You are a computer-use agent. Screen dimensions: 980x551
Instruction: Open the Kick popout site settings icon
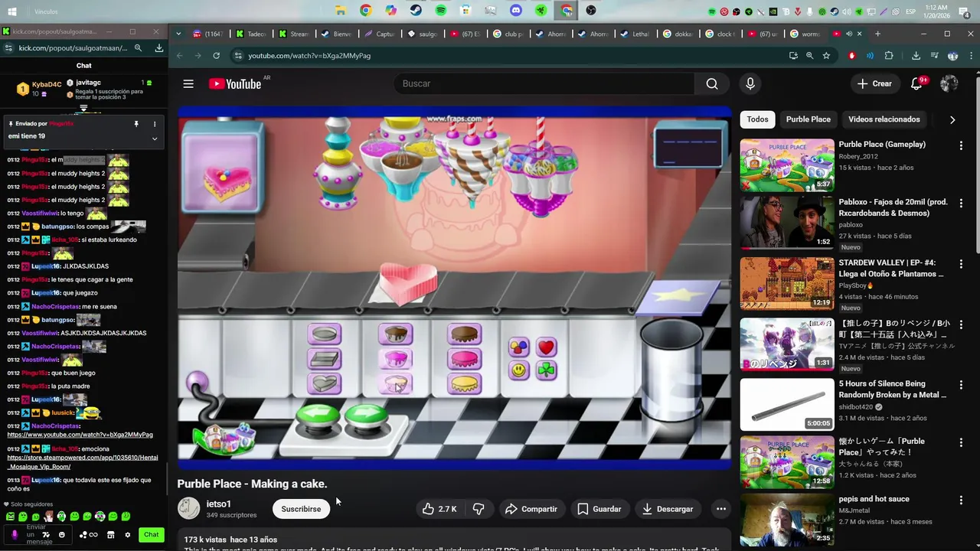click(8, 47)
